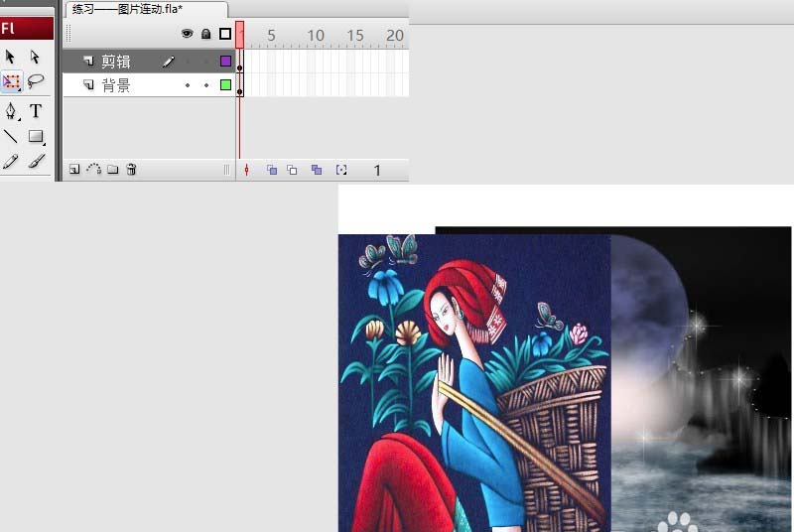
Task: Enable Onion Skin
Action: click(272, 170)
